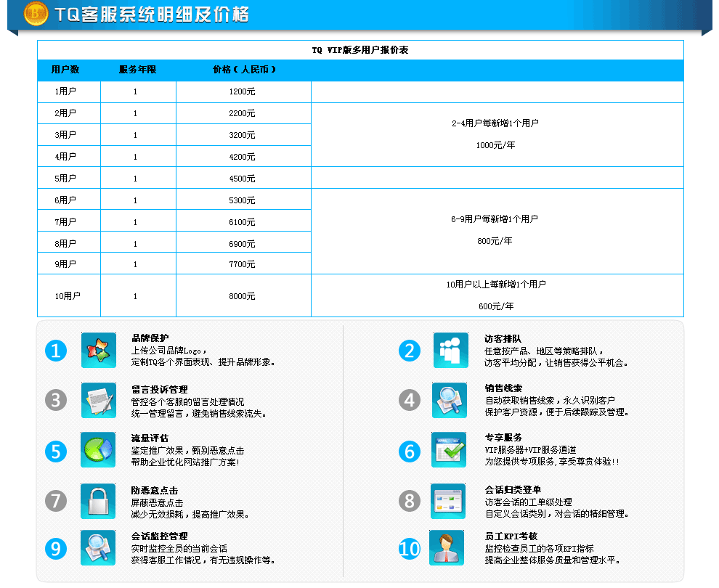Click the 会话监控管理 monitoring magnifier icon
The image size is (719, 588).
[x=99, y=550]
